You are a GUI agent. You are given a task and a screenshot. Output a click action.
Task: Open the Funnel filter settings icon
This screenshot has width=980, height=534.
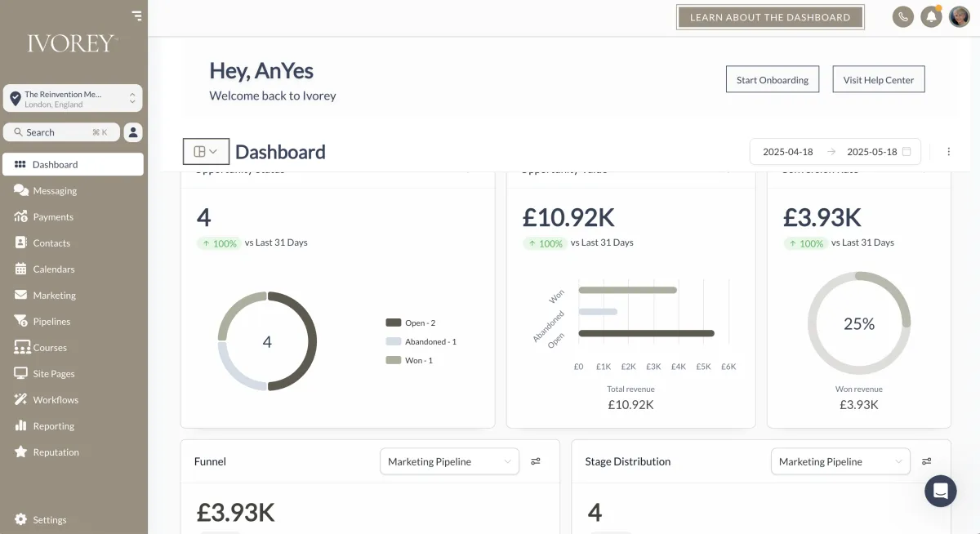[x=536, y=461]
